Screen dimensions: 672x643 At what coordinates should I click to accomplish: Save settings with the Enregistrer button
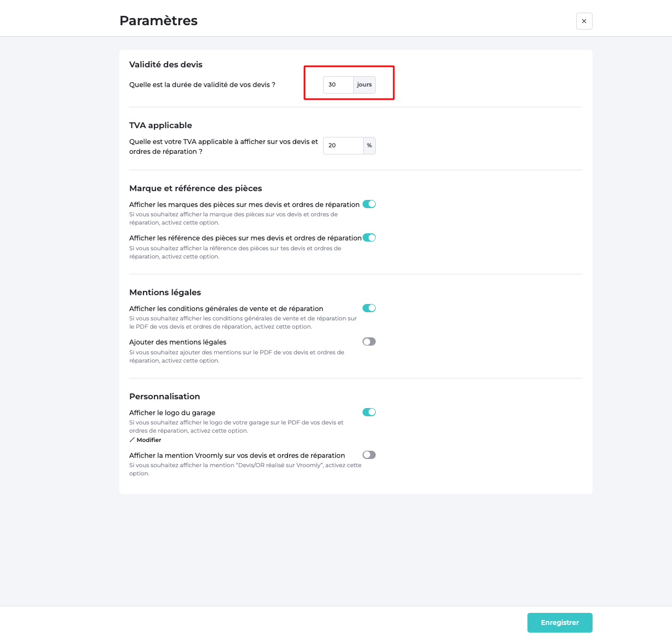point(560,623)
